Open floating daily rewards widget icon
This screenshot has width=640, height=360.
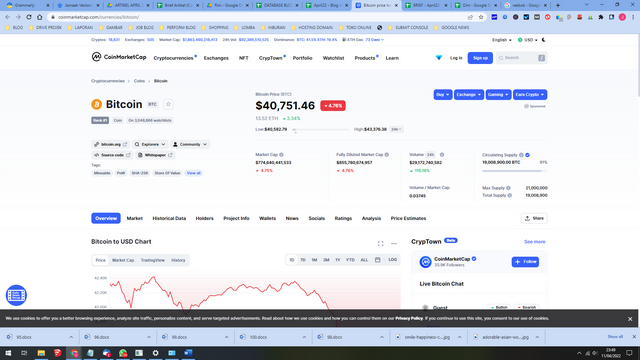[16, 295]
